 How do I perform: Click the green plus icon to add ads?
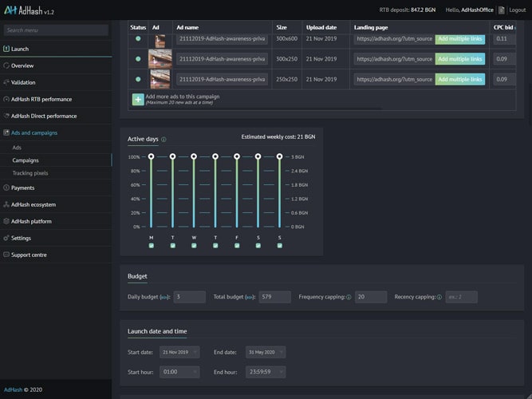138,99
